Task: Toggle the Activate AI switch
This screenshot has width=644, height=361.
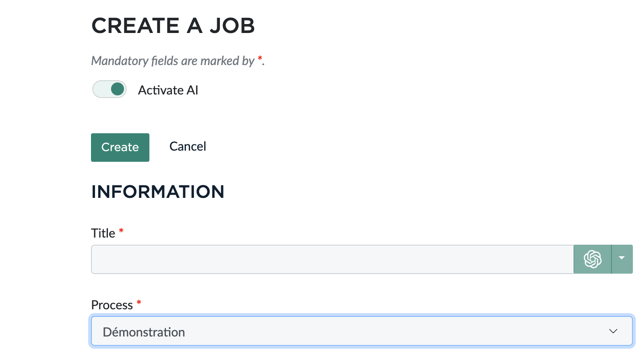Action: [x=109, y=89]
